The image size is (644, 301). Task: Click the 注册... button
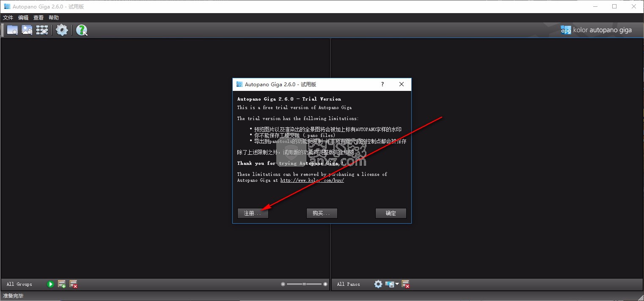point(253,213)
